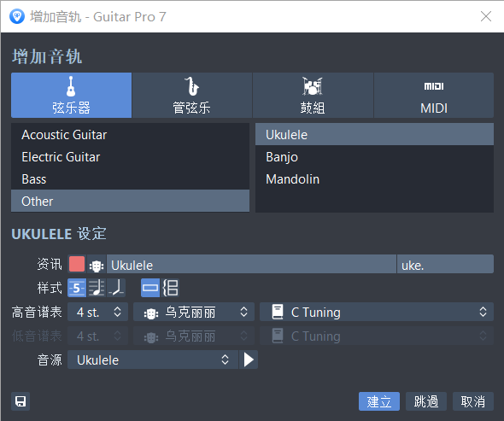Open the Ukulele sound source dropdown
This screenshot has height=421, width=504.
coord(153,360)
